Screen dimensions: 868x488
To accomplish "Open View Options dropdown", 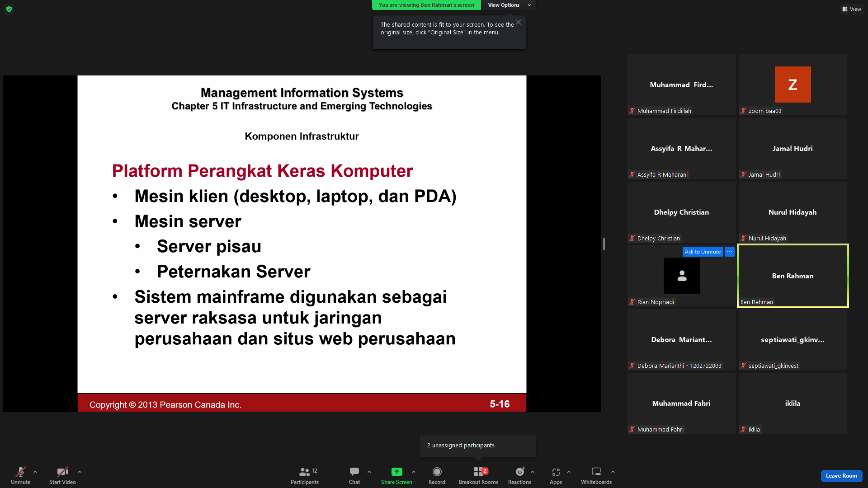I will 509,5.
